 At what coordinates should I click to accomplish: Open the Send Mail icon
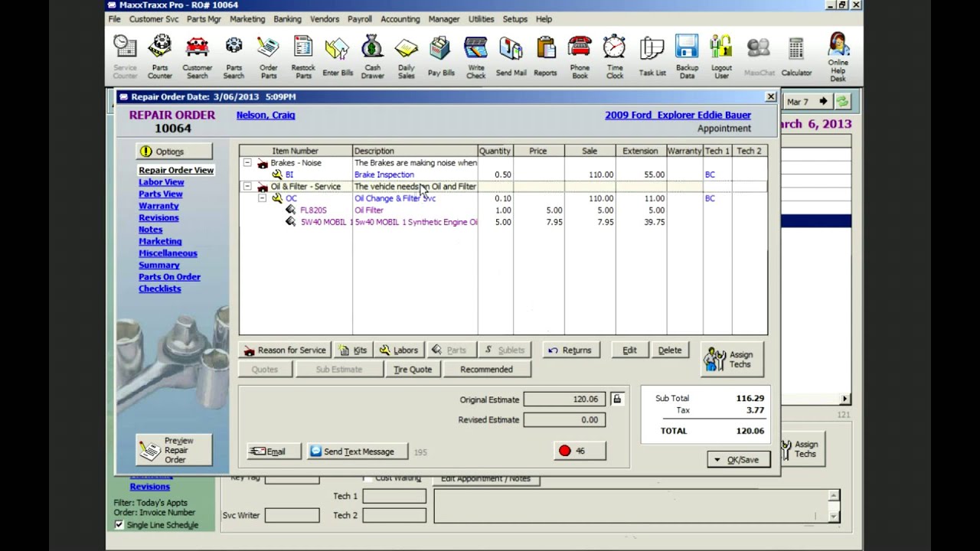coord(511,57)
